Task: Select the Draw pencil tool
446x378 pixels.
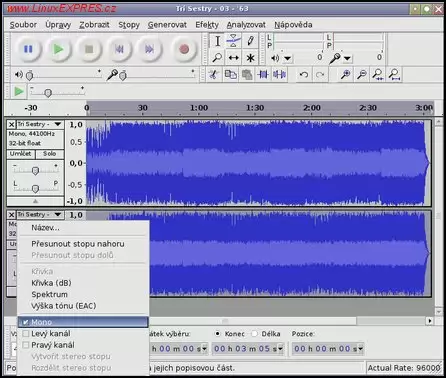Action: 250,41
